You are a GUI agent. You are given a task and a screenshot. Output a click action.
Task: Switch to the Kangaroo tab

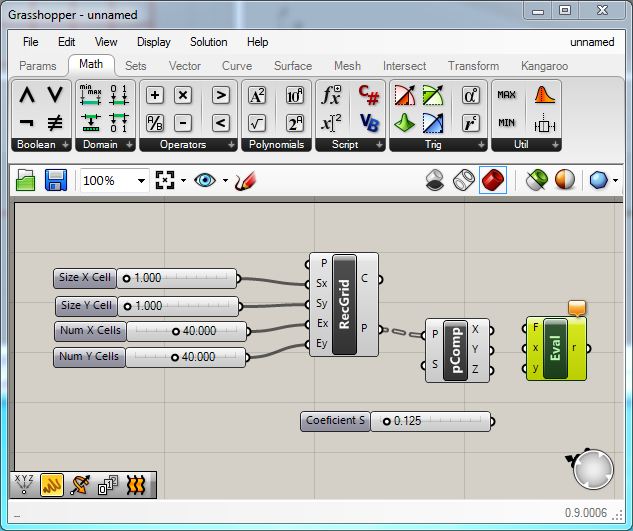[x=545, y=66]
